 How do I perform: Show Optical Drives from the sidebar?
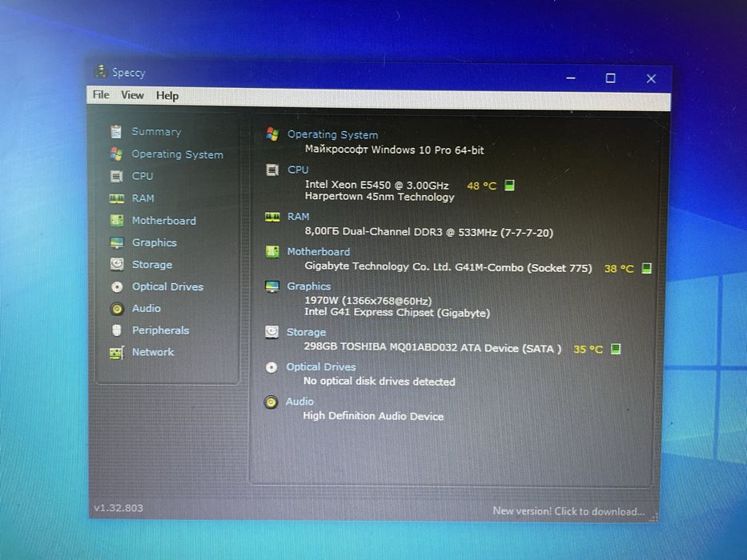tap(167, 286)
